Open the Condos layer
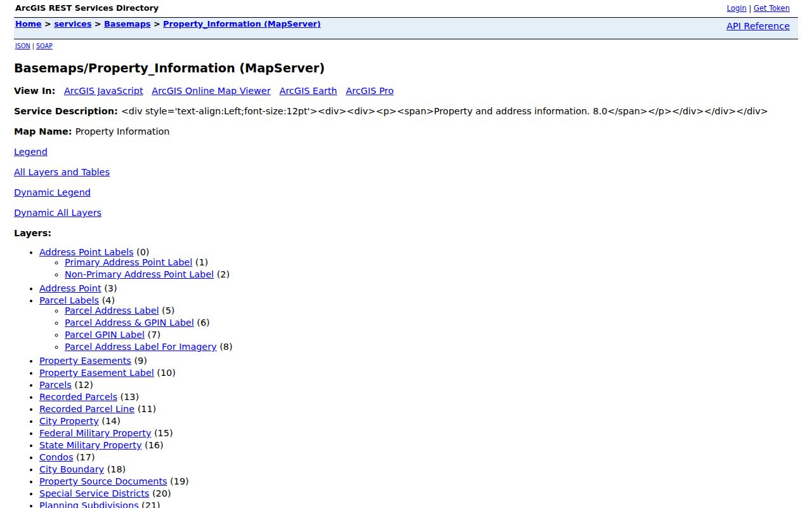The width and height of the screenshot is (812, 508). point(56,457)
